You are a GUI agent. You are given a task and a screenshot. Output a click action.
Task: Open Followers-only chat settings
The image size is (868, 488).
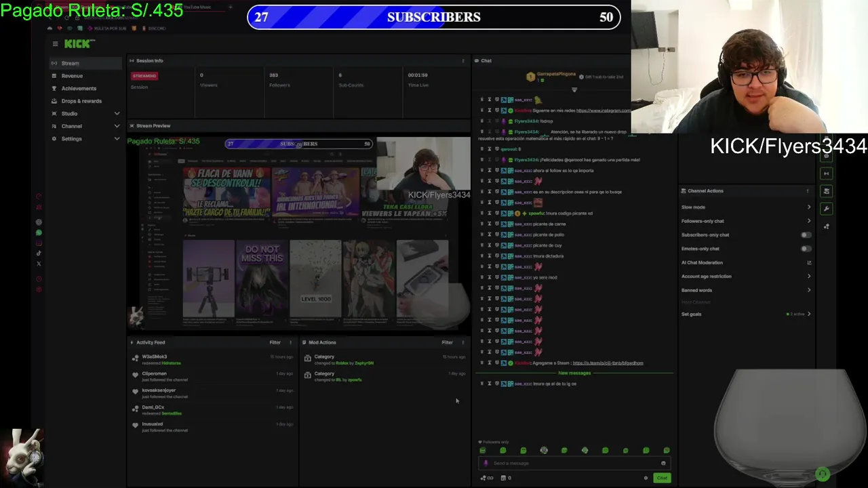pos(746,221)
